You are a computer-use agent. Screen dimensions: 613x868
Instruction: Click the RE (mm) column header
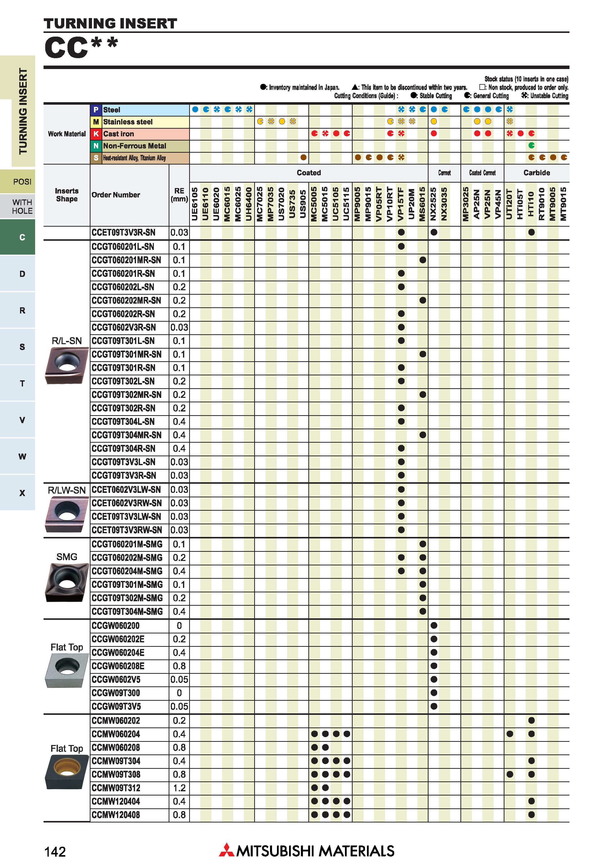pyautogui.click(x=179, y=195)
